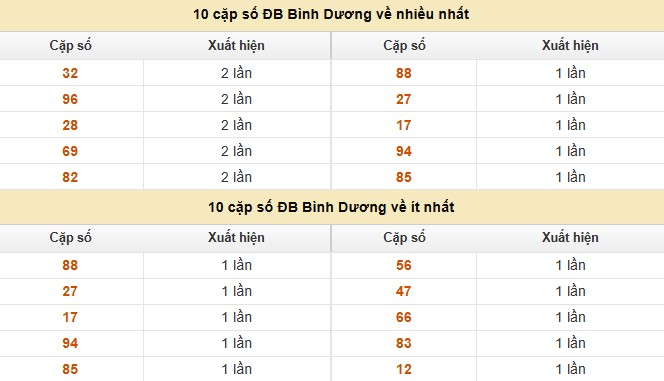Select pair number 82

[70, 177]
